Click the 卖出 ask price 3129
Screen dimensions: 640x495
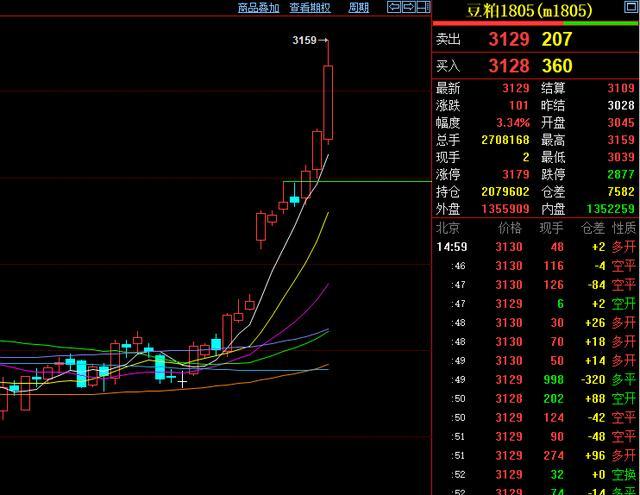click(508, 39)
